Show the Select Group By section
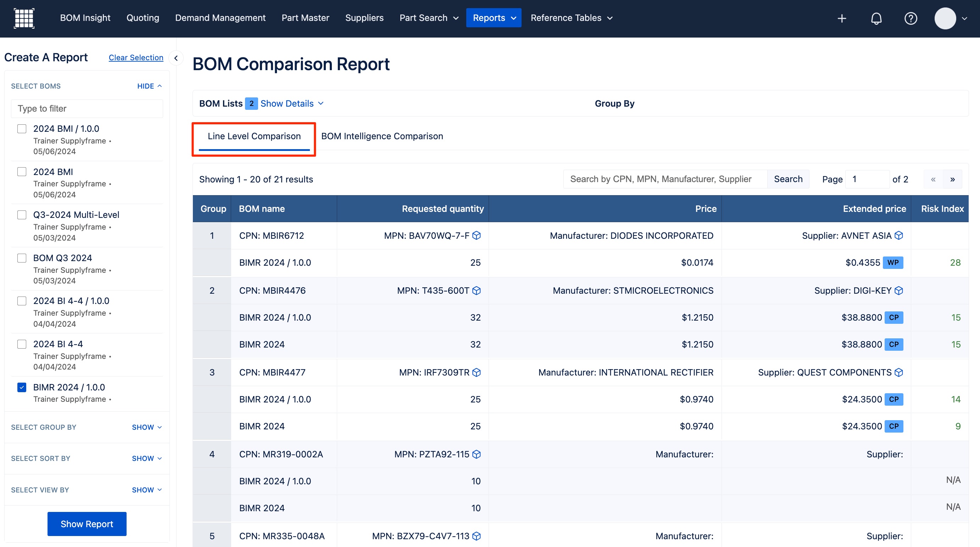Viewport: 980px width, 547px height. (147, 427)
